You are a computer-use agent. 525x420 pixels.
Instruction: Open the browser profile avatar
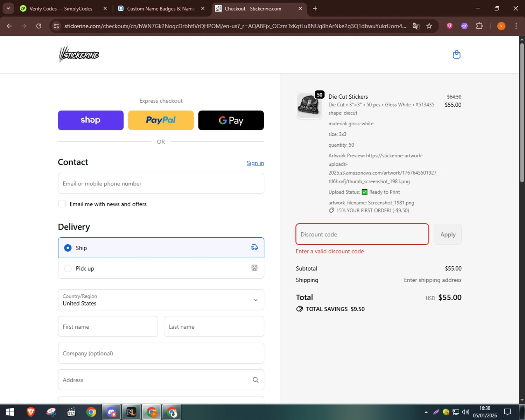tap(501, 26)
